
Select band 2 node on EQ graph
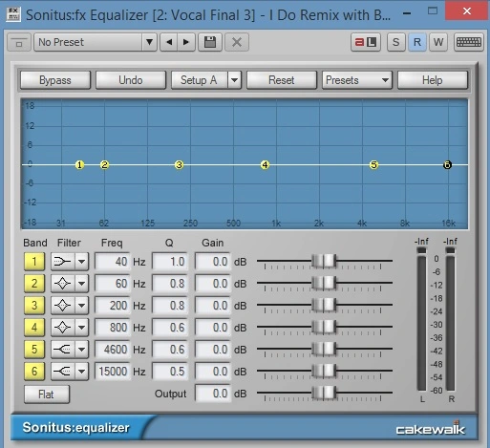[x=104, y=165]
